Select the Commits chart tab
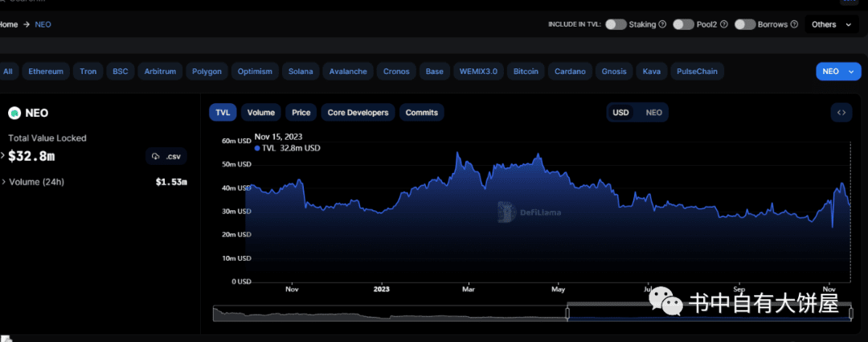The height and width of the screenshot is (342, 868). [421, 113]
